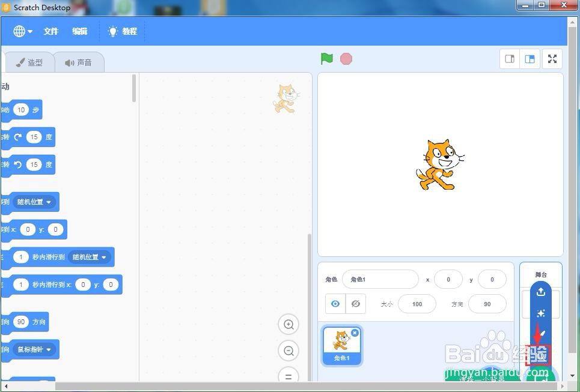Click the sprite name field 角色1
580x392 pixels.
(x=380, y=279)
